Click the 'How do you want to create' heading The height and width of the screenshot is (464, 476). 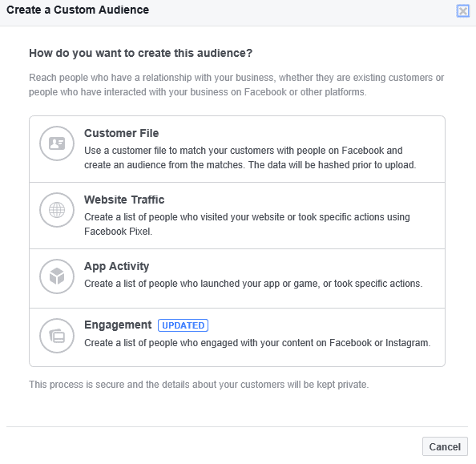pos(140,53)
